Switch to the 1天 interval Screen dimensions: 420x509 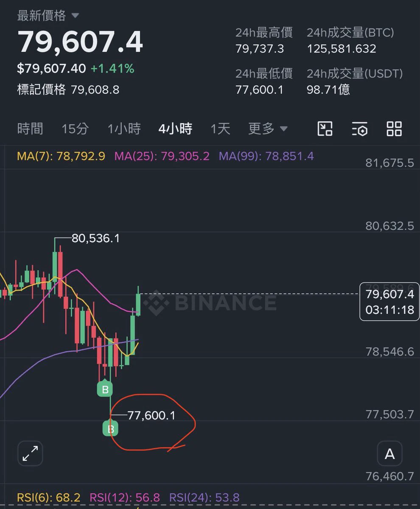(x=221, y=129)
